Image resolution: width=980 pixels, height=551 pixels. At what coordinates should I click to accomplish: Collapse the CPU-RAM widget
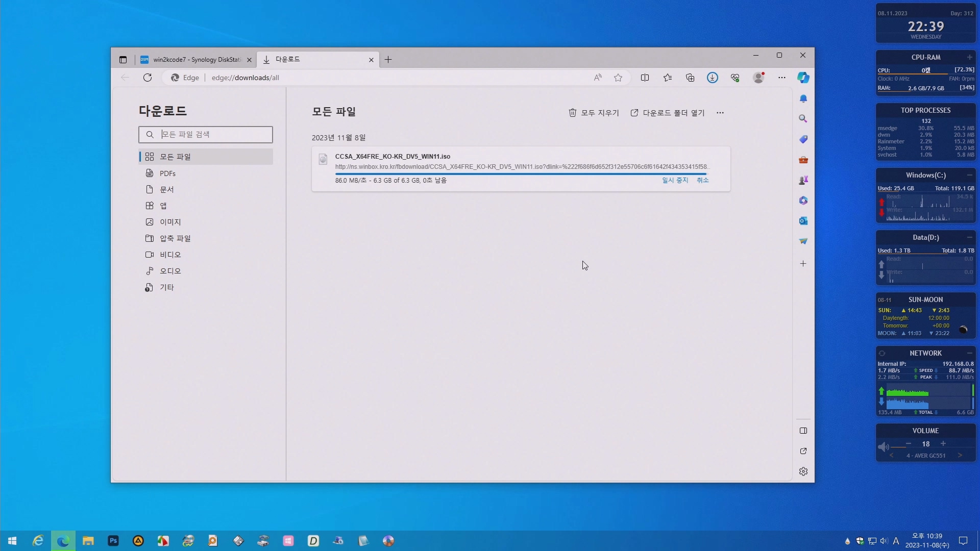point(969,57)
